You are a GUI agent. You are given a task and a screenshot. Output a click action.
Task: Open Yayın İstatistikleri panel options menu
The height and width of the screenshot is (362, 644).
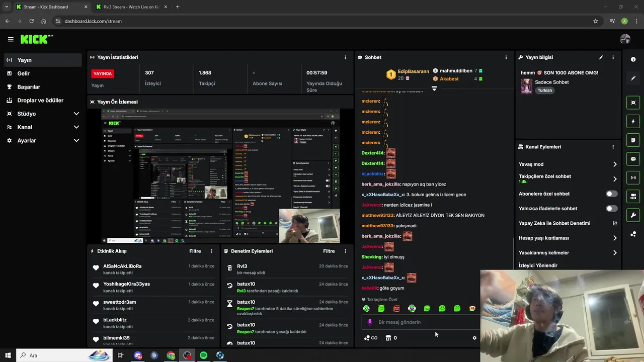tap(345, 57)
